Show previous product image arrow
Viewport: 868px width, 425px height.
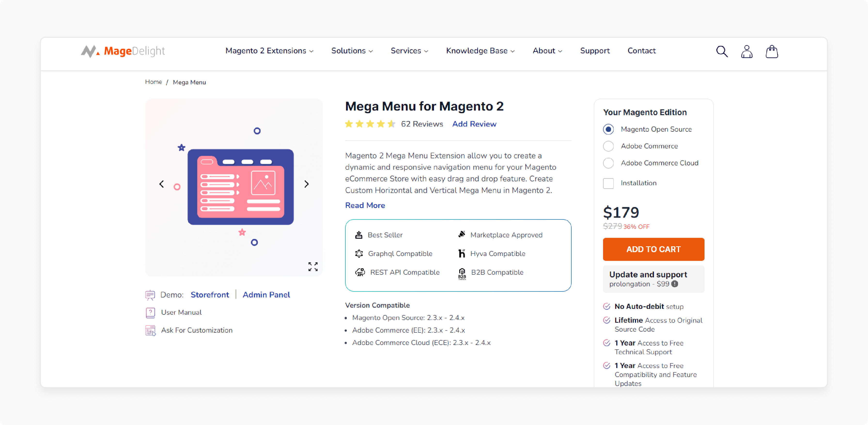click(162, 184)
